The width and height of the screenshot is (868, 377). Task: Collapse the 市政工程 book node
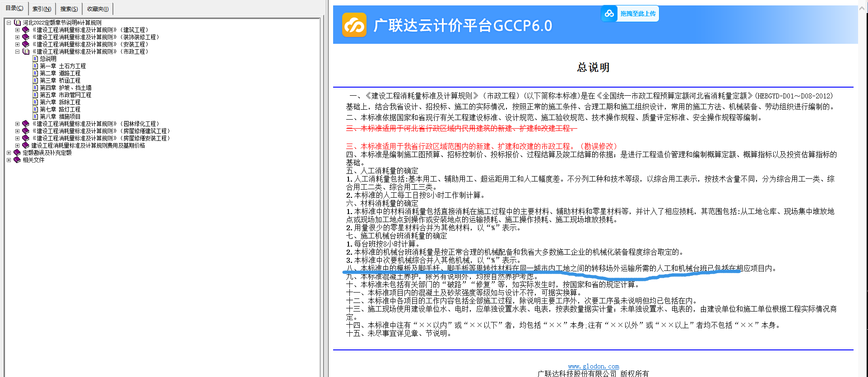point(17,51)
